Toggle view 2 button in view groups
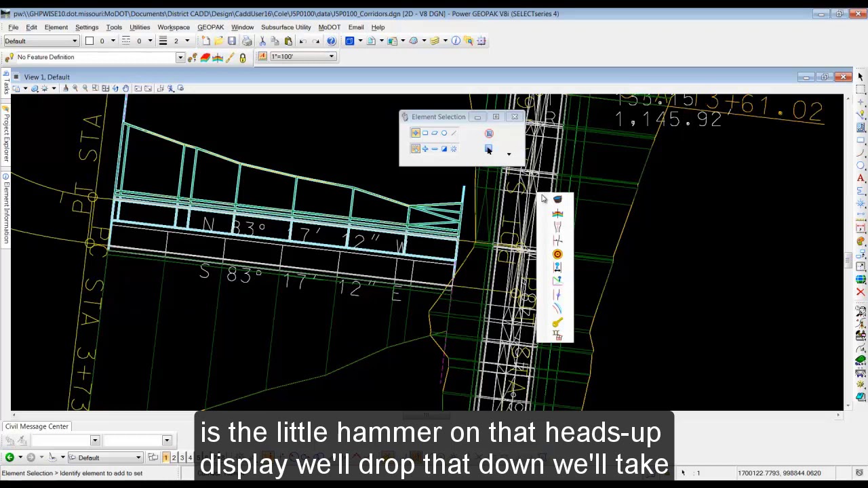868x488 pixels. [174, 457]
